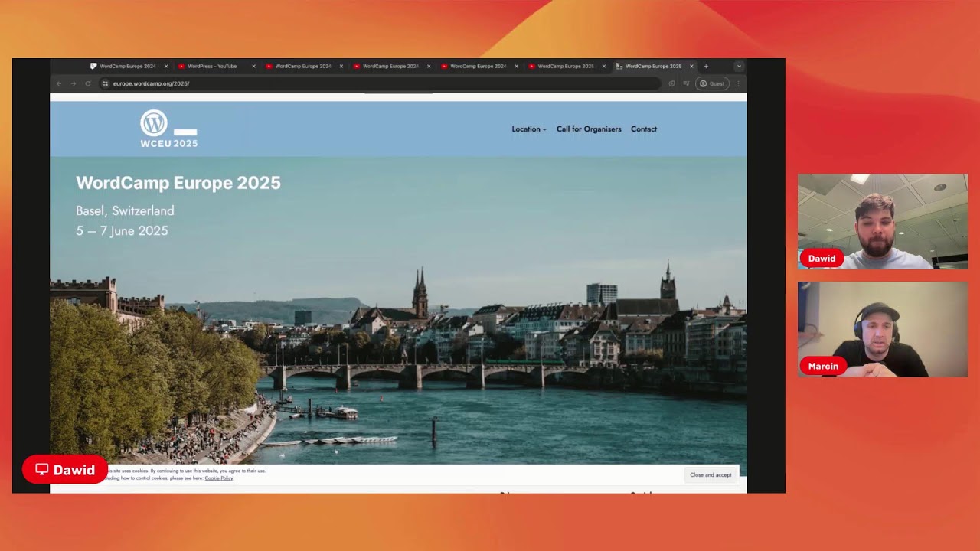Click the WordCamp Europe 2025 heading
Screen dimensions: 980x551
178,182
